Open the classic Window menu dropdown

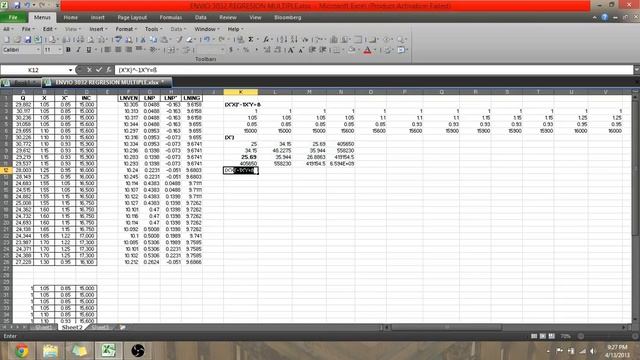(x=207, y=29)
